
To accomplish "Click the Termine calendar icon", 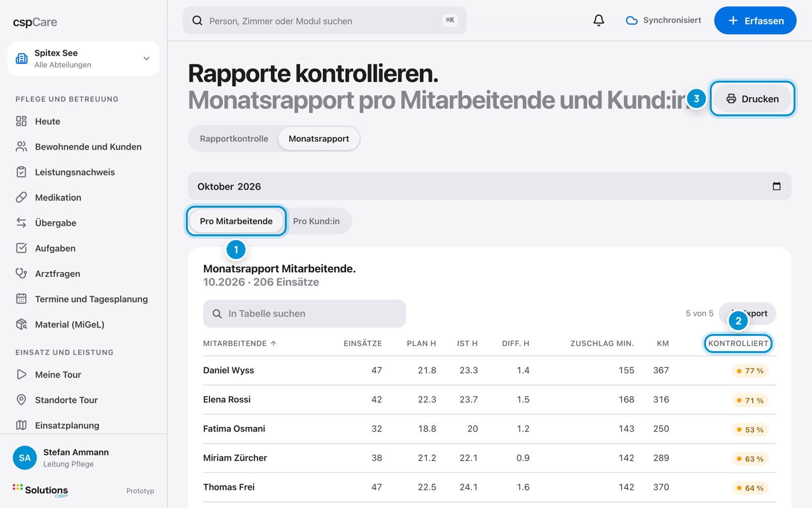I will click(x=21, y=299).
